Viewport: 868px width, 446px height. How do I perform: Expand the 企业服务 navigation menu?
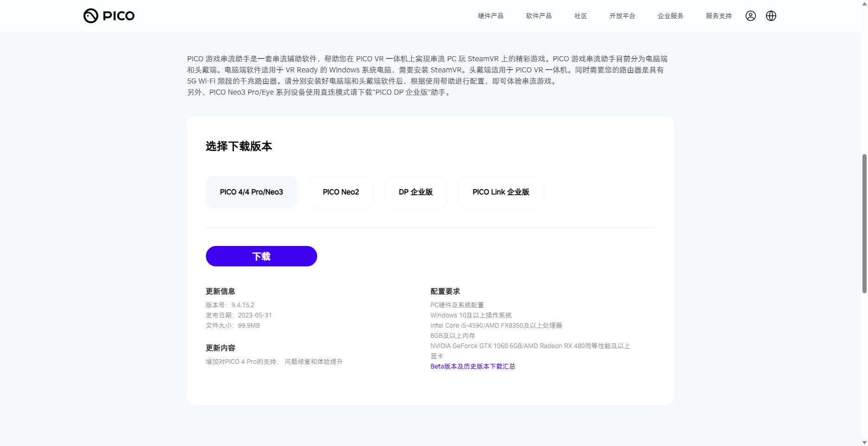coord(670,16)
